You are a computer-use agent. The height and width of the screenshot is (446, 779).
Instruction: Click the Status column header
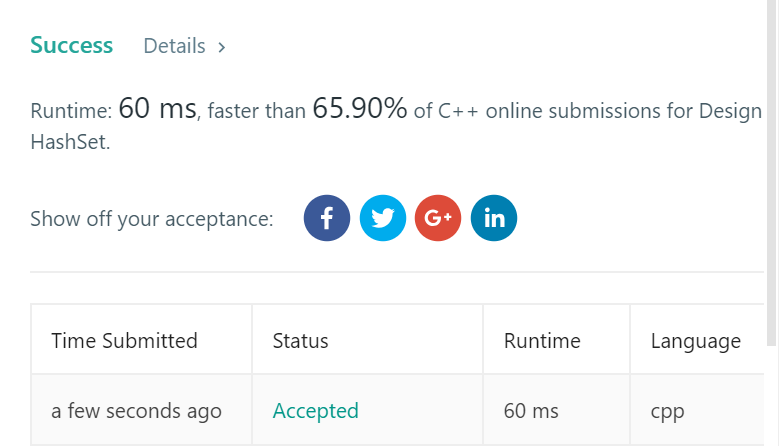pos(300,341)
